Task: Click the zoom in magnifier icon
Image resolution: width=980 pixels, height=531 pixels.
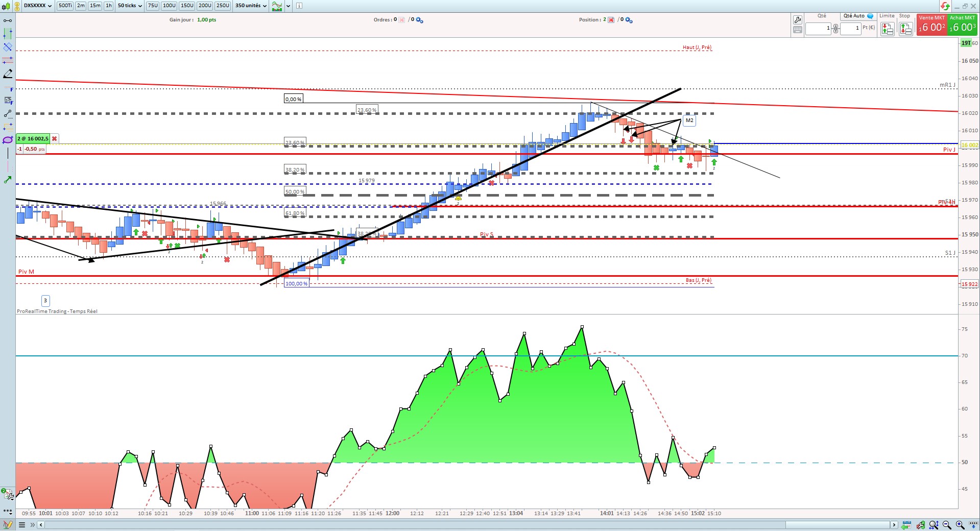Action: (960, 524)
